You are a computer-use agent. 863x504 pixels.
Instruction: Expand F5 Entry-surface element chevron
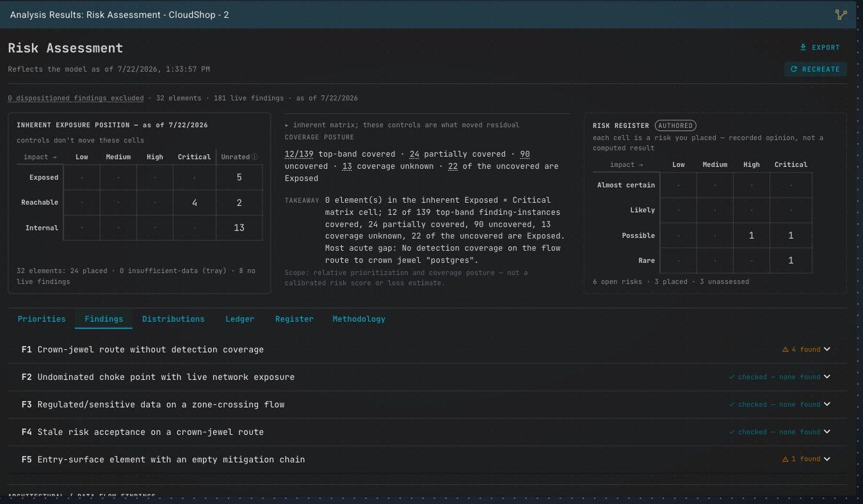(827, 459)
